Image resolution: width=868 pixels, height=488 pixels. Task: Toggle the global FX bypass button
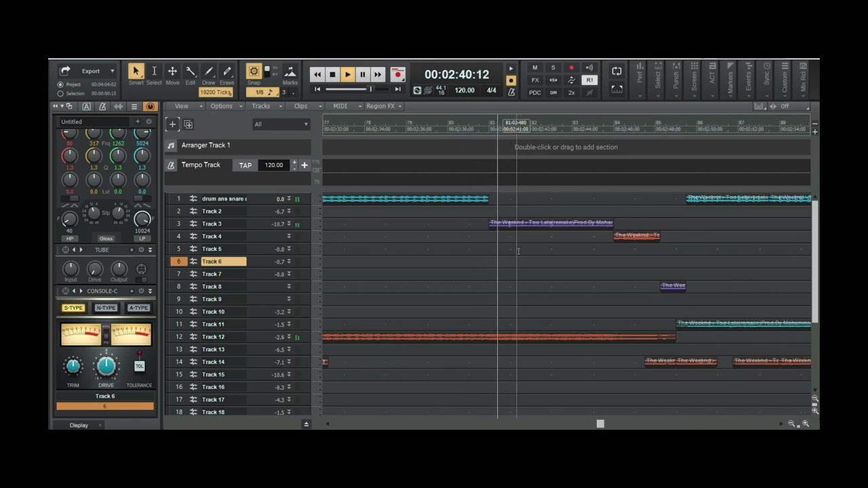pos(535,80)
